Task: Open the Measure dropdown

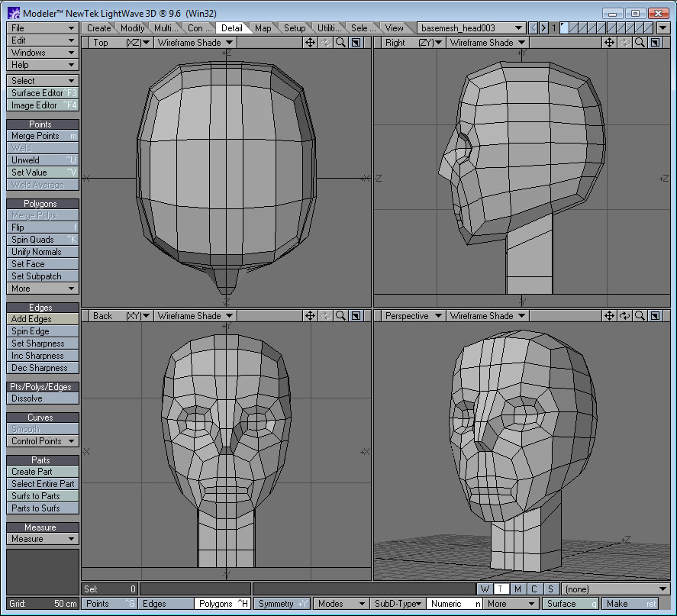Action: (43, 539)
